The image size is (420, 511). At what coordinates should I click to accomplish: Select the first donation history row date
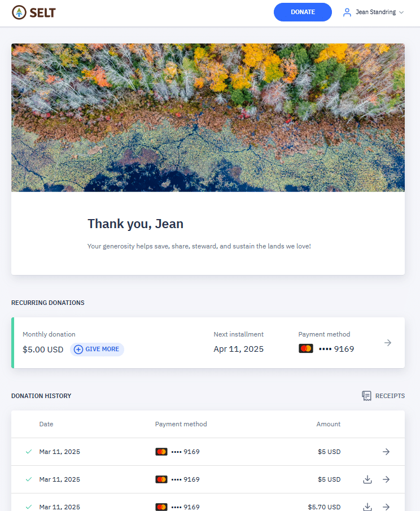click(x=59, y=452)
